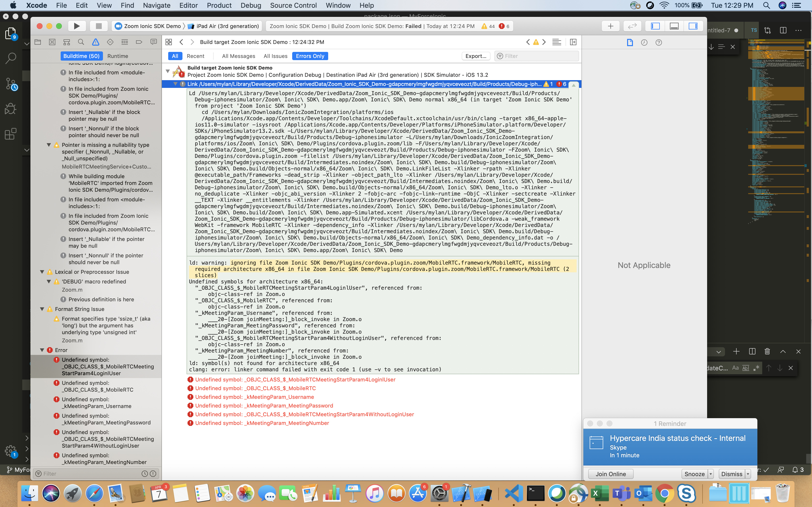Click the Export... button
This screenshot has height=507, width=812.
476,56
